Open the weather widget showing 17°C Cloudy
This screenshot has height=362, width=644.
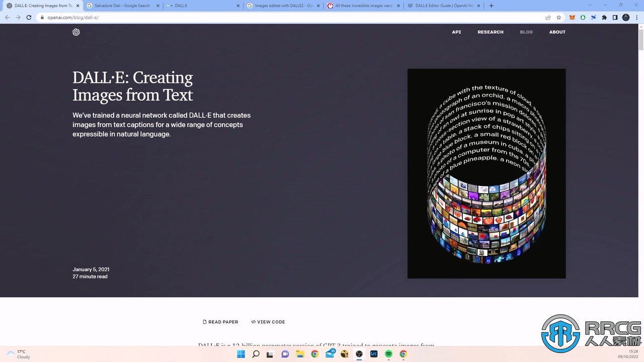[x=18, y=354]
